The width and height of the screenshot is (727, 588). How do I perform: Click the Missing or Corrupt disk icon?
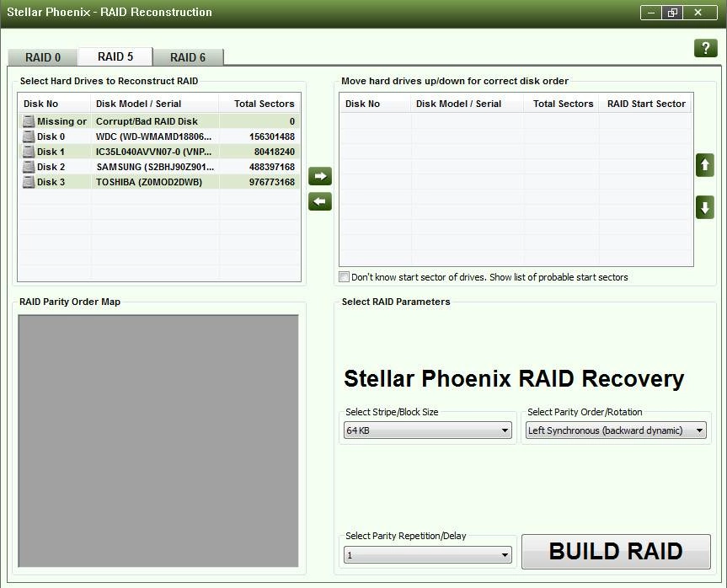click(x=29, y=121)
